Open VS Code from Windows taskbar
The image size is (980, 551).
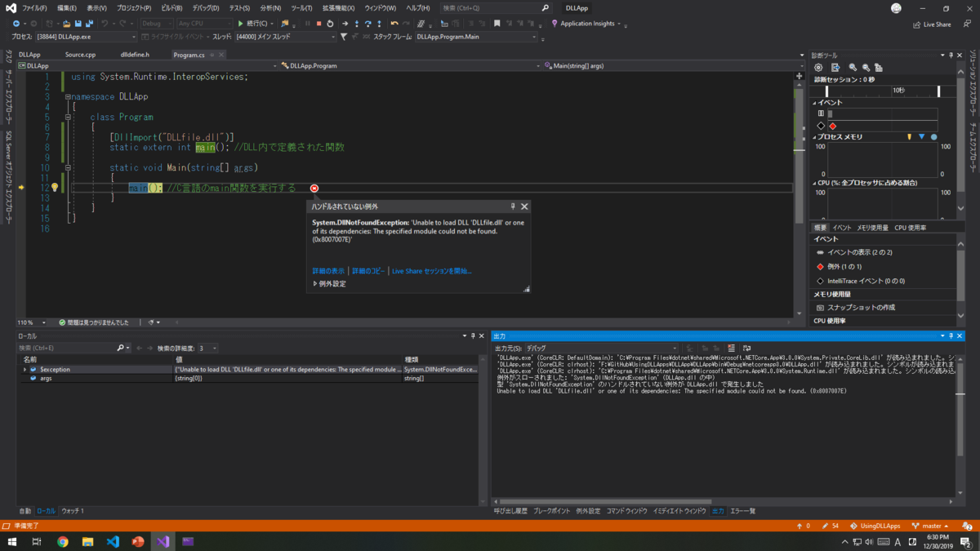pos(113,541)
